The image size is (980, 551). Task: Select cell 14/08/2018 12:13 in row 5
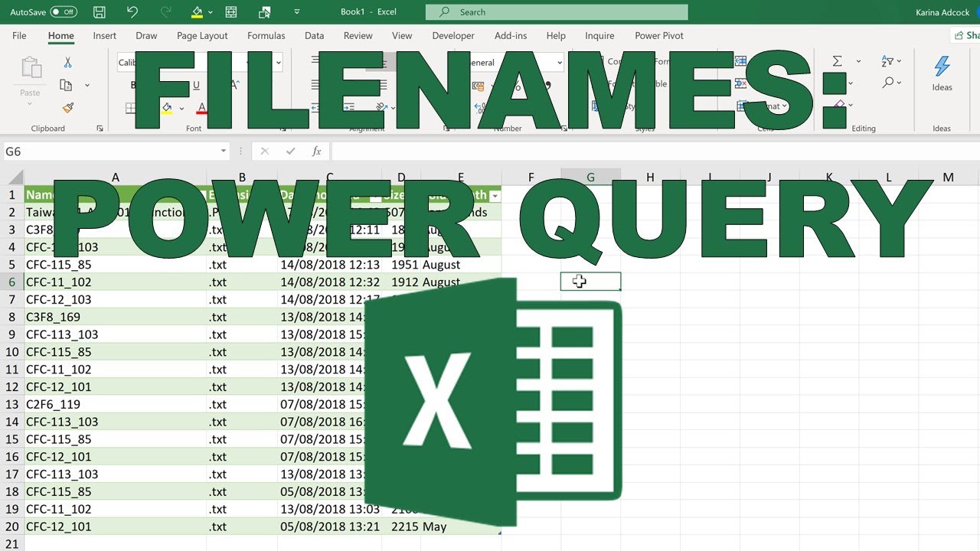(330, 265)
